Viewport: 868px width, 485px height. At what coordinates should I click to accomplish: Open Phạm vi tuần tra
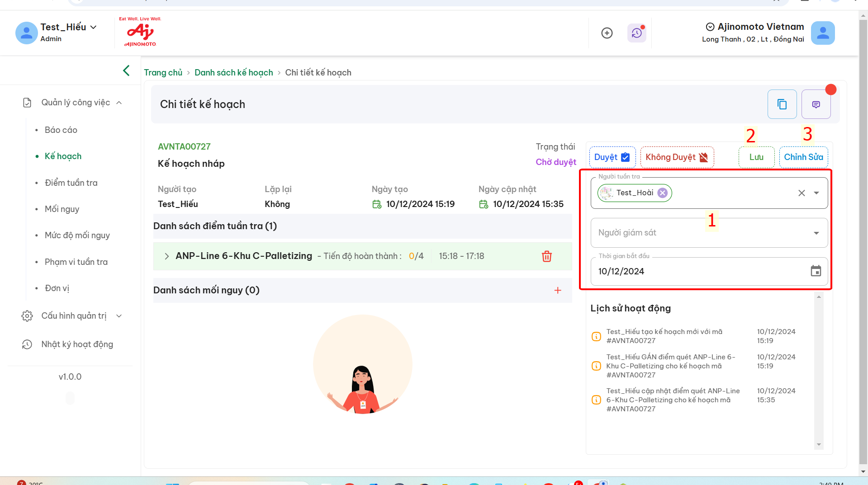(x=76, y=262)
